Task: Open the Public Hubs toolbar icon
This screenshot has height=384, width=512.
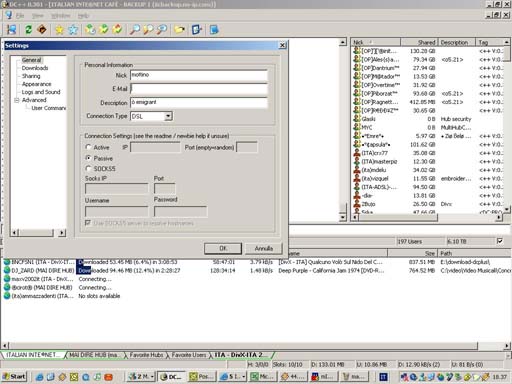Action: point(12,30)
